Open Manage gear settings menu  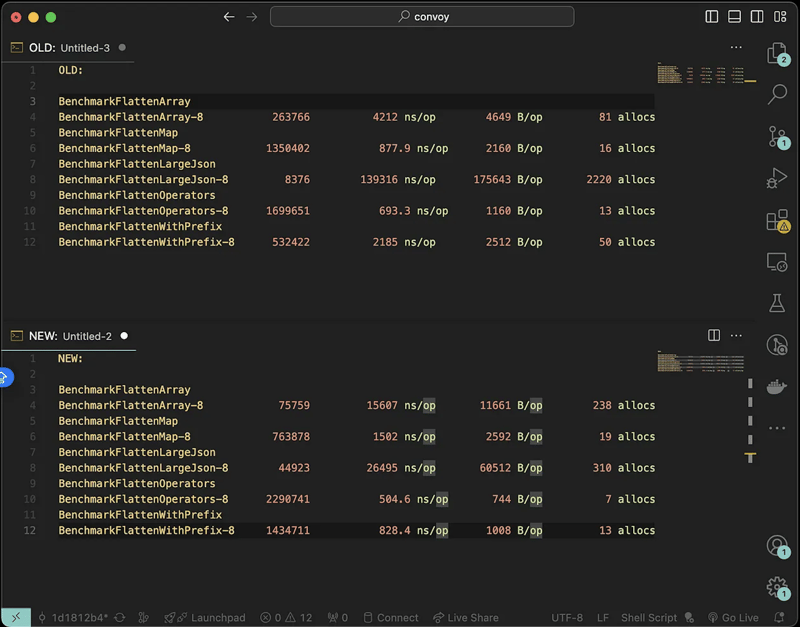pyautogui.click(x=776, y=587)
